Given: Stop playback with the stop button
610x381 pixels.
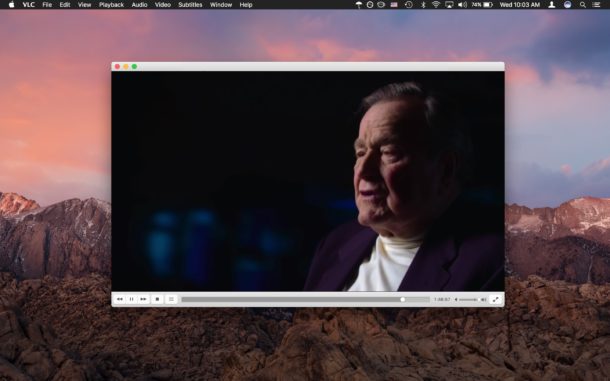Looking at the screenshot, I should click(158, 299).
